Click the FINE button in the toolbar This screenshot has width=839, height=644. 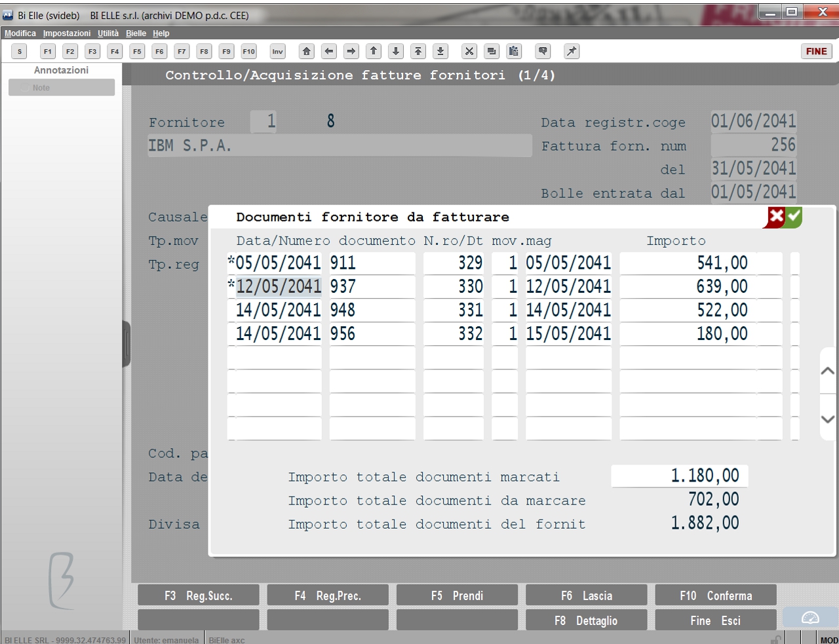click(x=817, y=51)
